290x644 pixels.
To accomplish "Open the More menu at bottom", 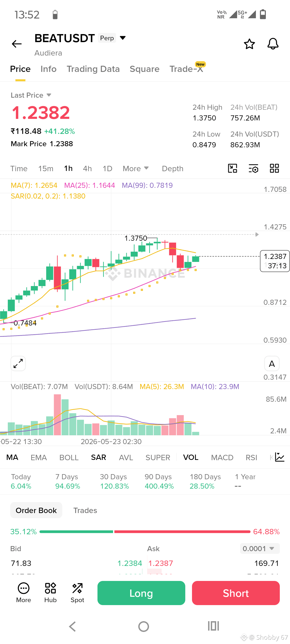I will (x=24, y=593).
